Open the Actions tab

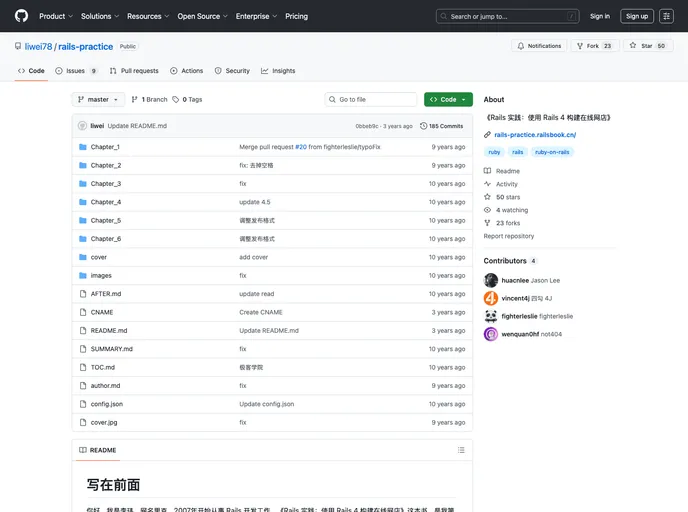point(186,71)
